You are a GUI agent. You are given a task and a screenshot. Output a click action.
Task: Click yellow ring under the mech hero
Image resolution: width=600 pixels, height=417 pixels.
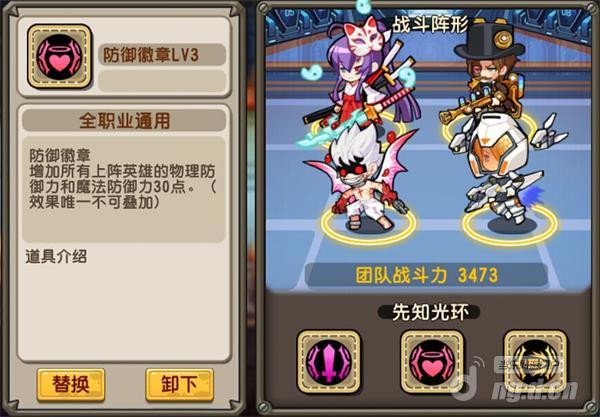510,225
